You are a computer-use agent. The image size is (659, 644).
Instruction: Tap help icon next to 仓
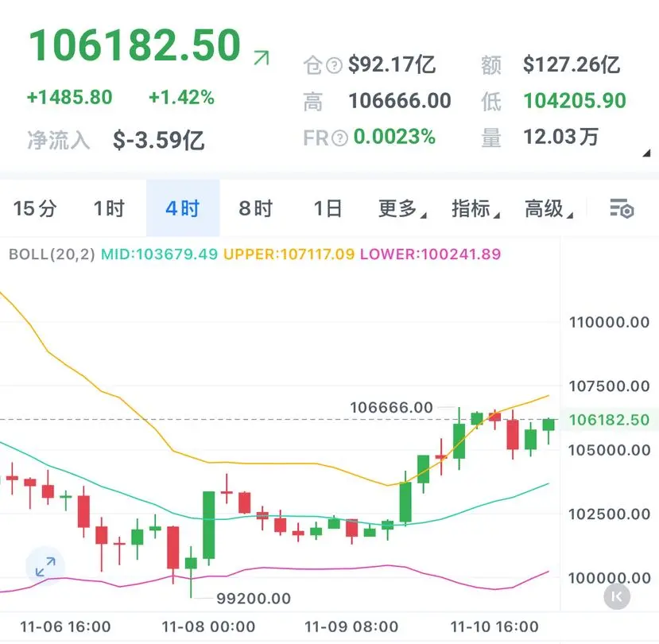(335, 65)
